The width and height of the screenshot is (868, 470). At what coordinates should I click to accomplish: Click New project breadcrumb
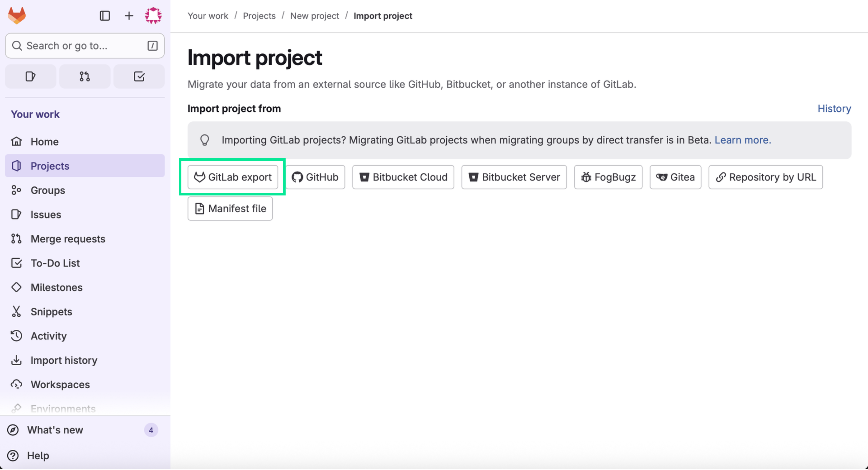[x=314, y=16]
